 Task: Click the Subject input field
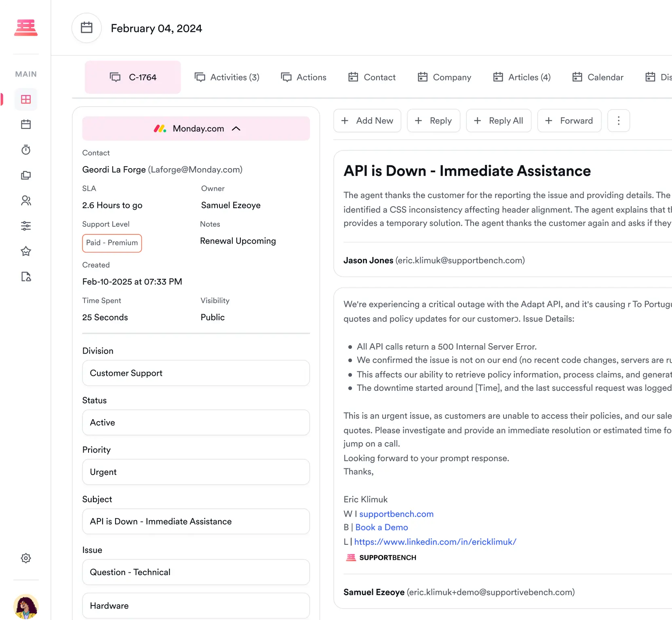(x=196, y=521)
